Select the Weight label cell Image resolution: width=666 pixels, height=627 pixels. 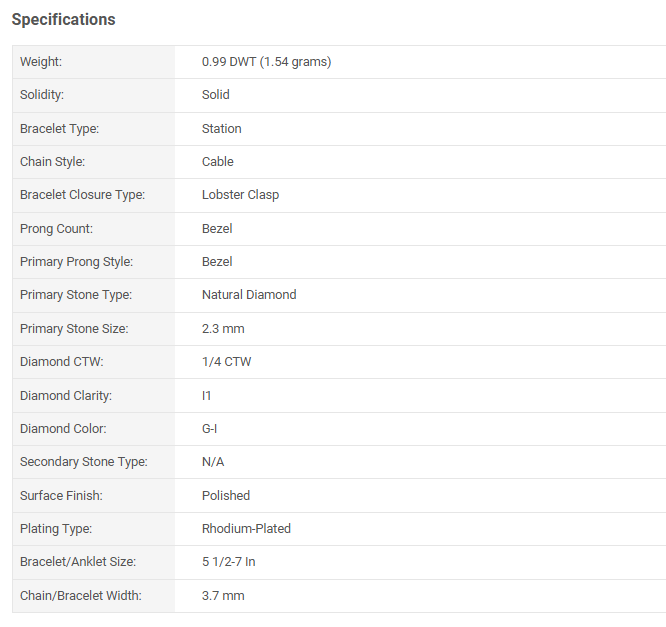click(x=93, y=62)
